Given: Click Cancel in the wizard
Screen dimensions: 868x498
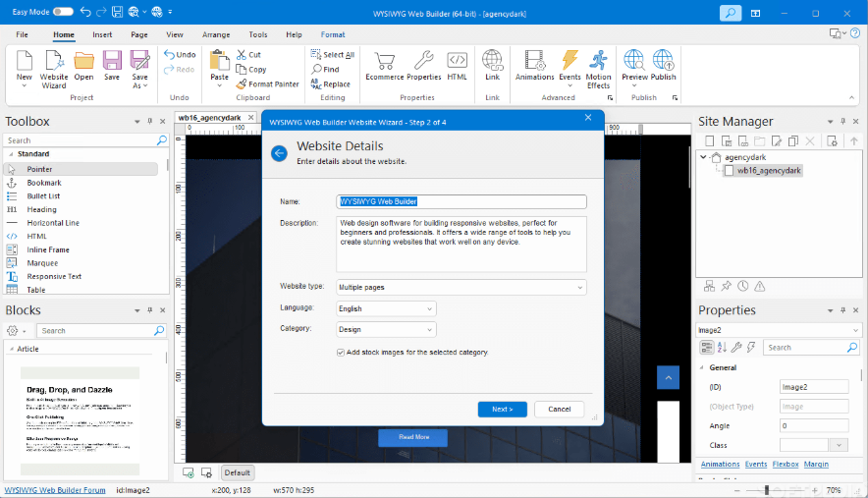Looking at the screenshot, I should pos(559,410).
